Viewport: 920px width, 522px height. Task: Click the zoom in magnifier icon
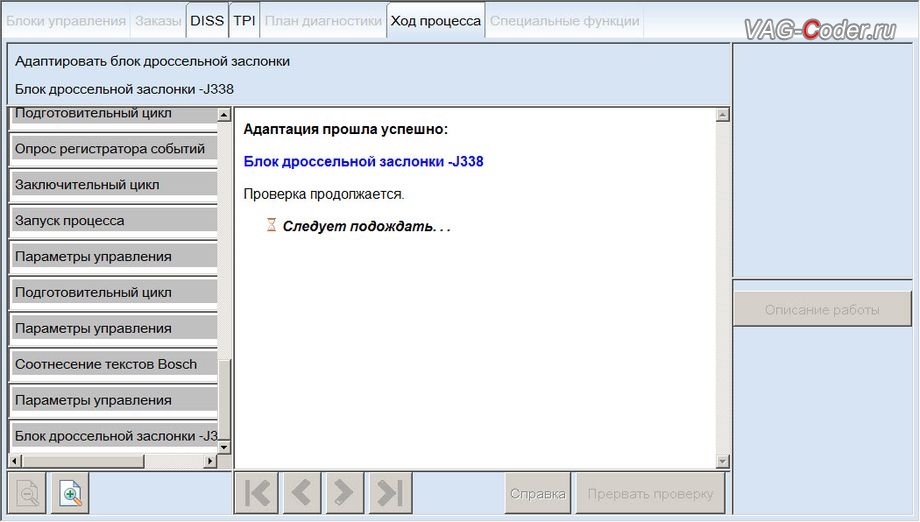click(70, 493)
